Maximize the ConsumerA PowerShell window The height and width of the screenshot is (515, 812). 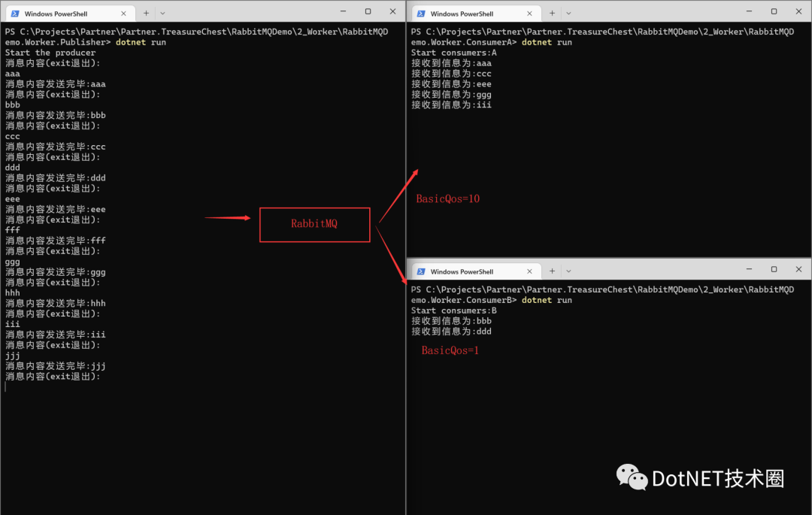pyautogui.click(x=774, y=11)
